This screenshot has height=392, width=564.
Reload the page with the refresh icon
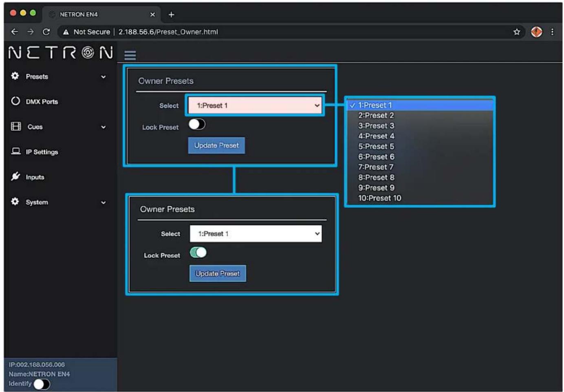[x=46, y=32]
